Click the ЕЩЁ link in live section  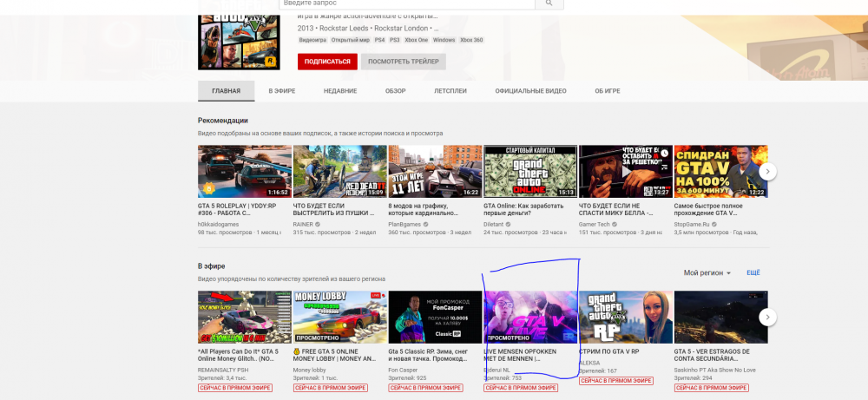click(753, 272)
